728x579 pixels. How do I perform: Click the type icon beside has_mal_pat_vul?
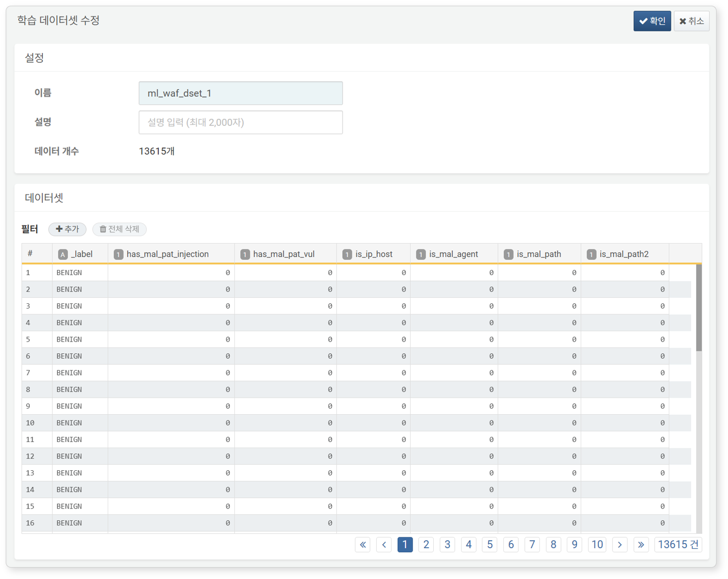[245, 254]
